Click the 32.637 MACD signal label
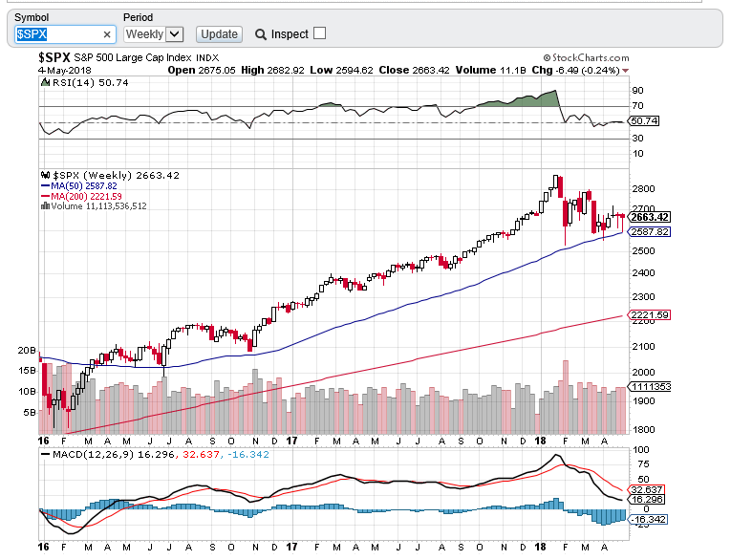The image size is (731, 560). tap(647, 490)
